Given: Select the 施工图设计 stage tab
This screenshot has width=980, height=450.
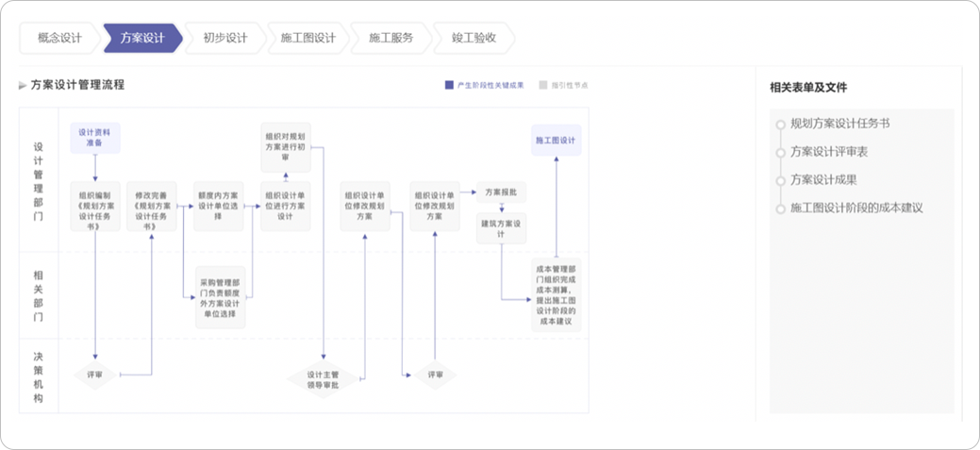Looking at the screenshot, I should [x=307, y=39].
